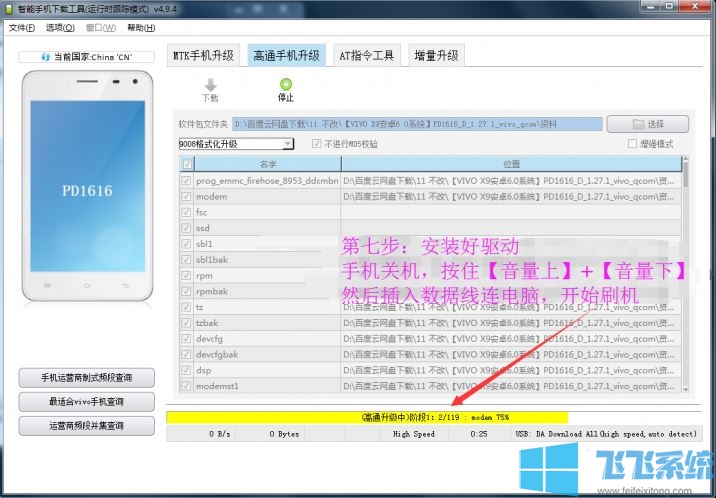Screen dimensions: 716x498
Task: Toggle the modemst1 row checkbox
Action: coord(186,386)
